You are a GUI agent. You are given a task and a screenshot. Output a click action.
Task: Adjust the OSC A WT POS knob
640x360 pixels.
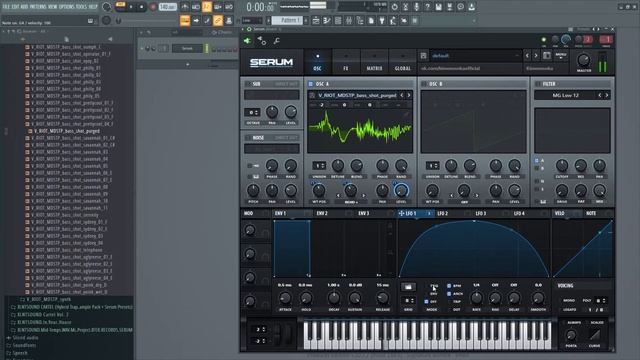[319, 190]
